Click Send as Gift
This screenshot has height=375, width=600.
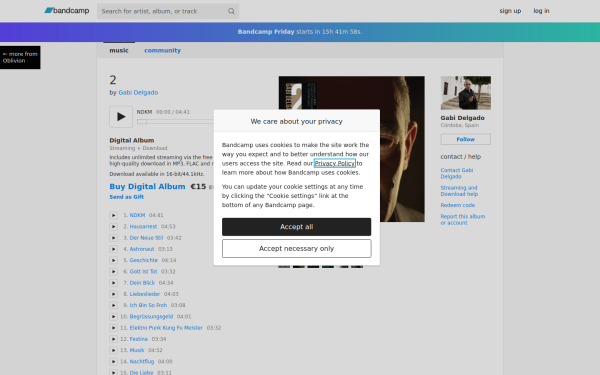[127, 197]
